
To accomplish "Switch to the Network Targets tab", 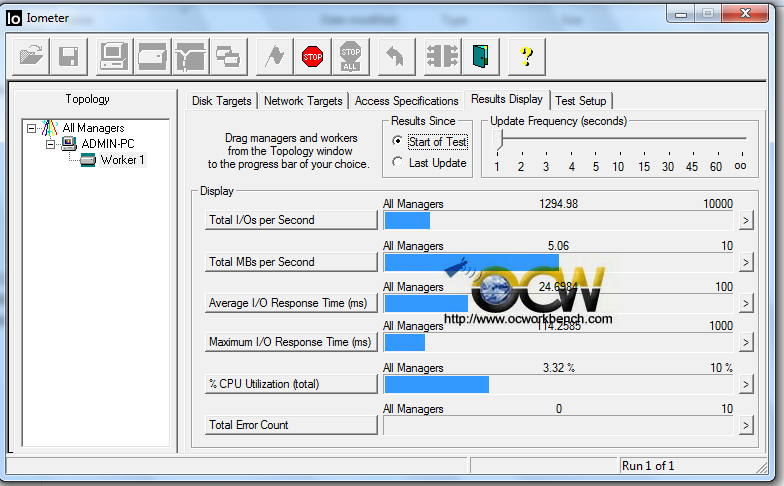I will 303,101.
